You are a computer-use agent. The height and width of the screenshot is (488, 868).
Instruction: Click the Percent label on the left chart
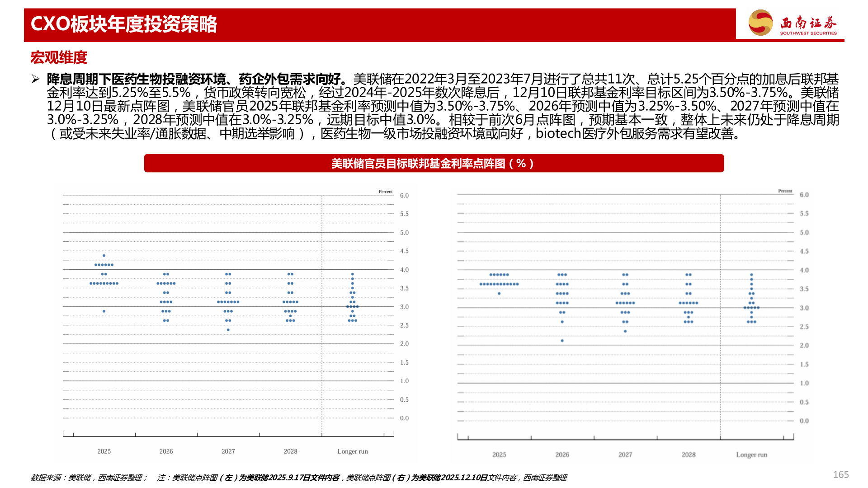click(x=386, y=192)
